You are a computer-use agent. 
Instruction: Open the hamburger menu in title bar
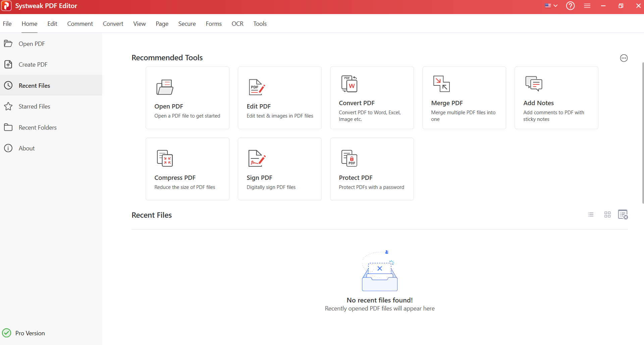point(587,6)
